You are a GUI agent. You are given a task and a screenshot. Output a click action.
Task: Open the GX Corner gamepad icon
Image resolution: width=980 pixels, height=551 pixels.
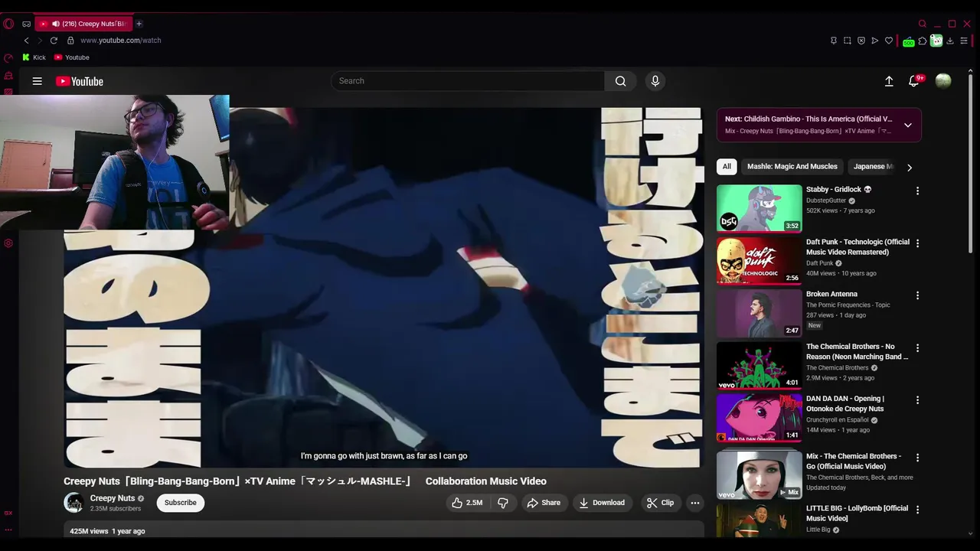click(26, 24)
